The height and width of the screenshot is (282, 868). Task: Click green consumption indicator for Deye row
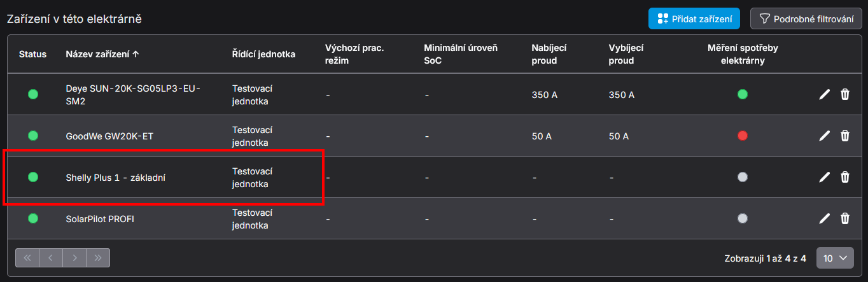click(x=742, y=95)
